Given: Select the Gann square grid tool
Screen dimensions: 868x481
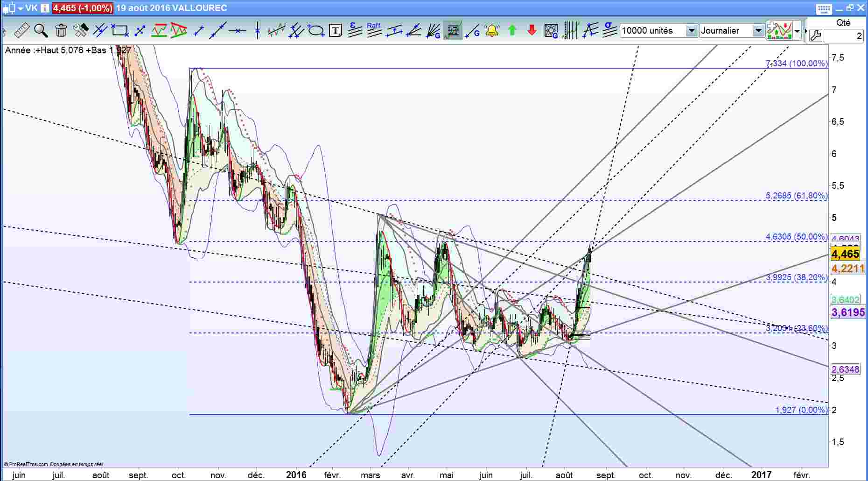Looking at the screenshot, I should (x=551, y=31).
